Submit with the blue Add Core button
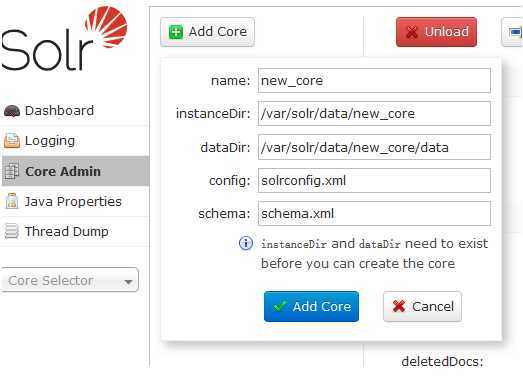The width and height of the screenshot is (523, 385). point(311,306)
